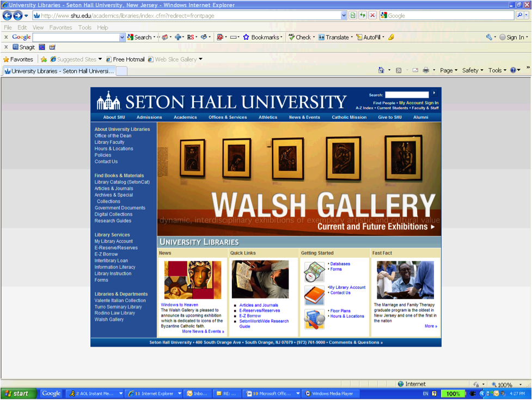532x400 pixels.
Task: Click the browser Forward arrow button
Action: tap(17, 16)
